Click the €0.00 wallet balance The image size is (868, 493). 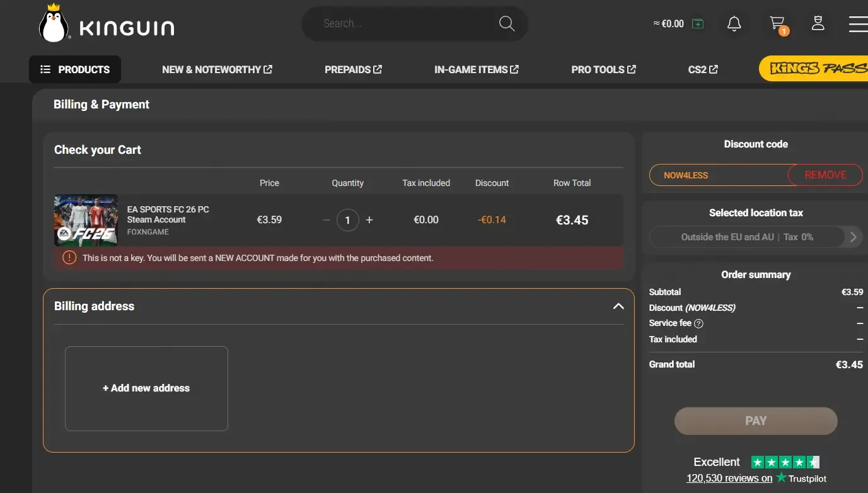669,24
